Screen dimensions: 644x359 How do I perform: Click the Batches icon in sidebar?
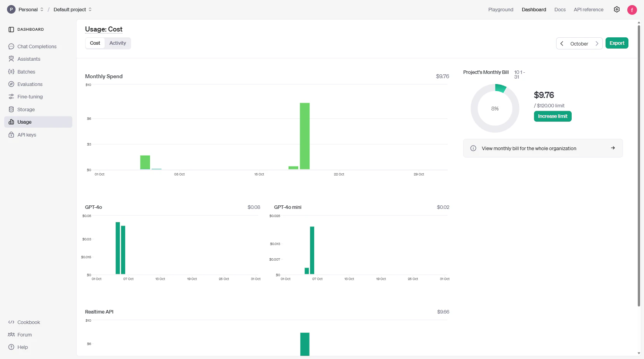pyautogui.click(x=11, y=72)
